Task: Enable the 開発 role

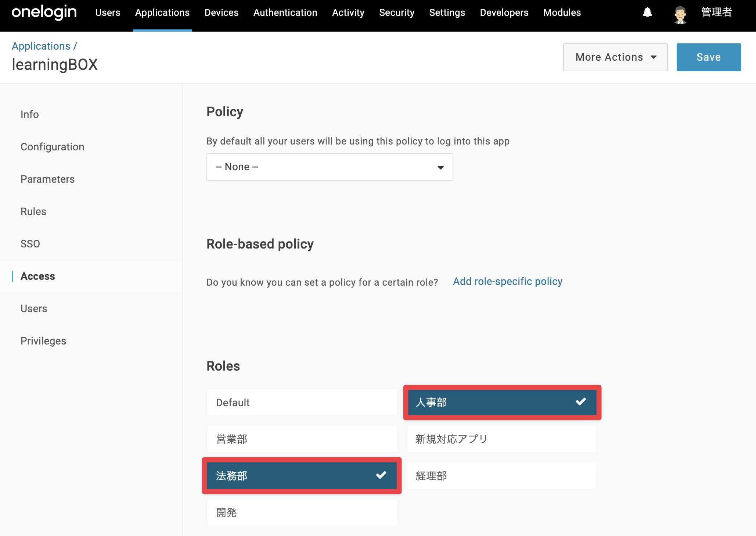Action: click(x=302, y=512)
